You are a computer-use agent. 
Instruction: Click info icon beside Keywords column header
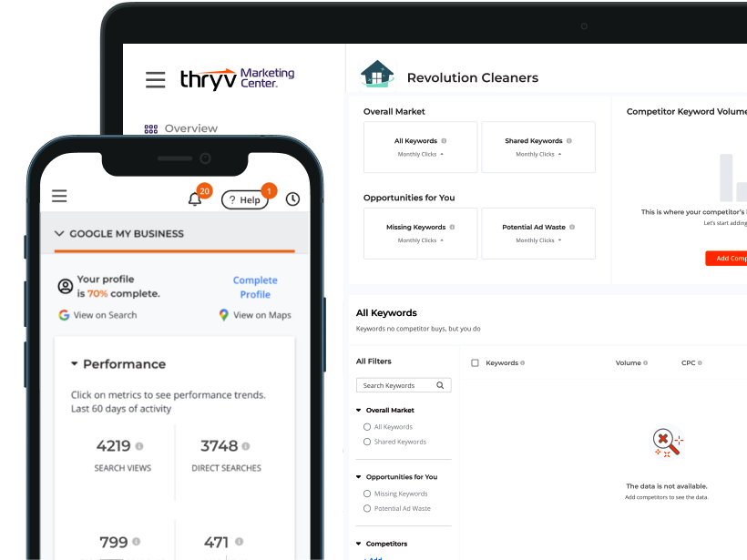click(x=523, y=362)
